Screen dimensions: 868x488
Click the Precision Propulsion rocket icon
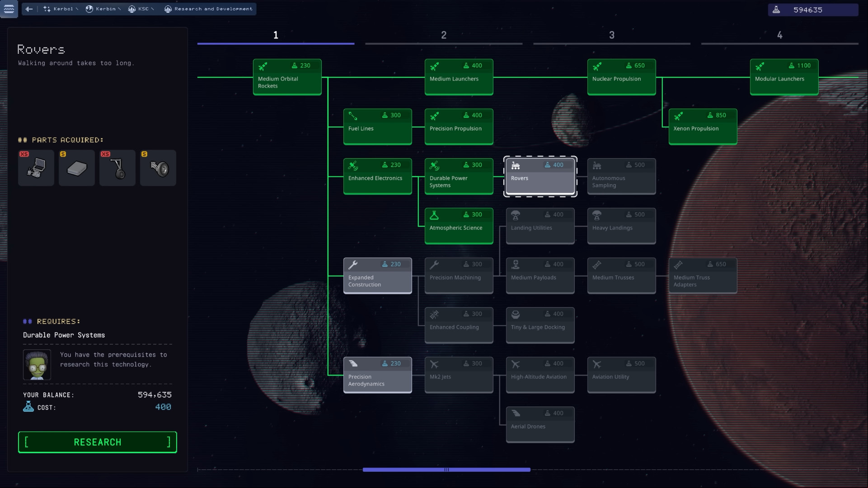point(435,116)
